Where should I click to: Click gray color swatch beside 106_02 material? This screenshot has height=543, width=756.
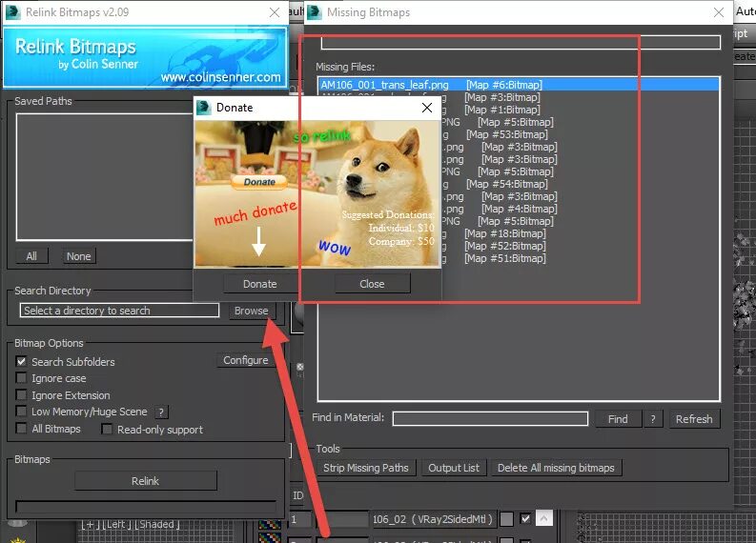506,519
